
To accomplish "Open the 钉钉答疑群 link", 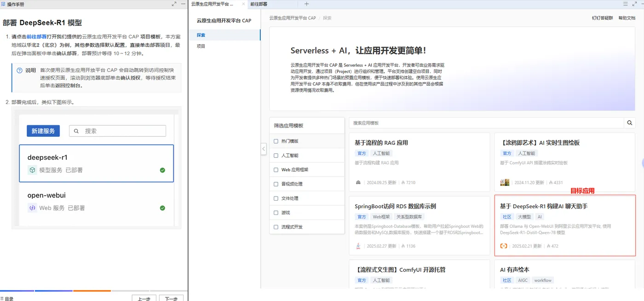I will (x=602, y=18).
